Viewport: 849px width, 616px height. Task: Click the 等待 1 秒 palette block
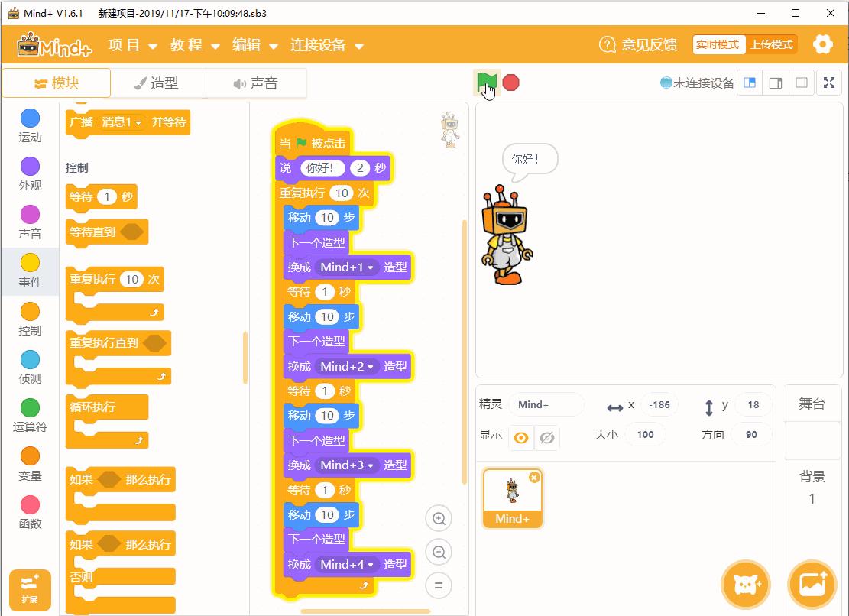(101, 197)
